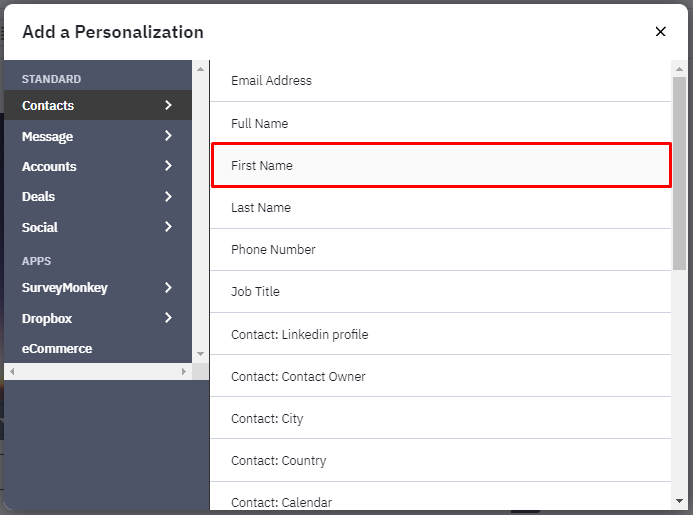The height and width of the screenshot is (515, 693).
Task: Click the field list scrollbar down arrow
Action: pyautogui.click(x=679, y=501)
